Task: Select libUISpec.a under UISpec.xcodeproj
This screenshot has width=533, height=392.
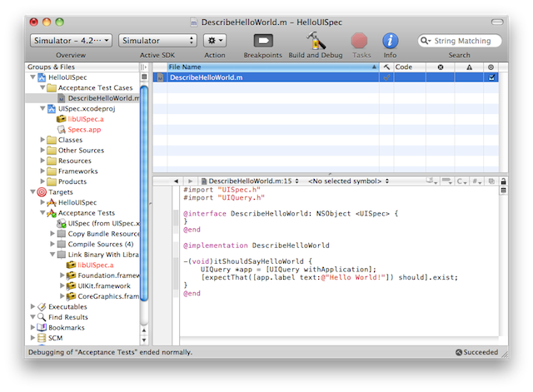Action: pyautogui.click(x=86, y=119)
